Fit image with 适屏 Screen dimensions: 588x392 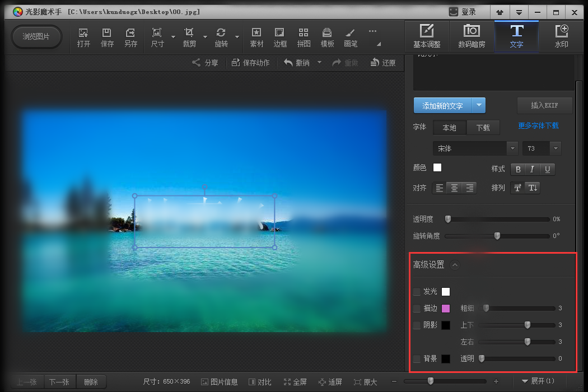(330, 382)
